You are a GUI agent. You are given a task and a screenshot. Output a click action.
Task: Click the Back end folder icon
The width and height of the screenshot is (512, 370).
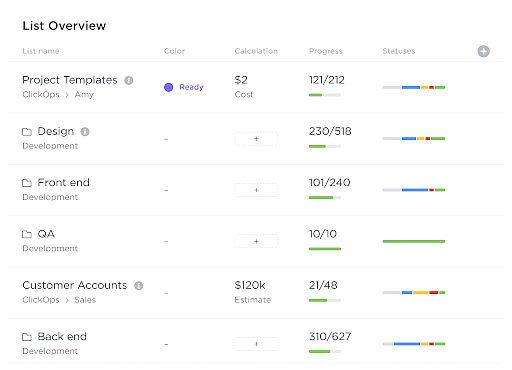point(27,337)
